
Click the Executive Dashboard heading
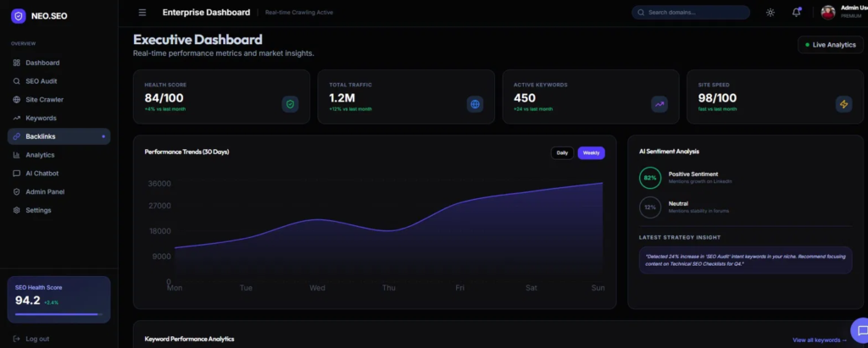tap(198, 40)
